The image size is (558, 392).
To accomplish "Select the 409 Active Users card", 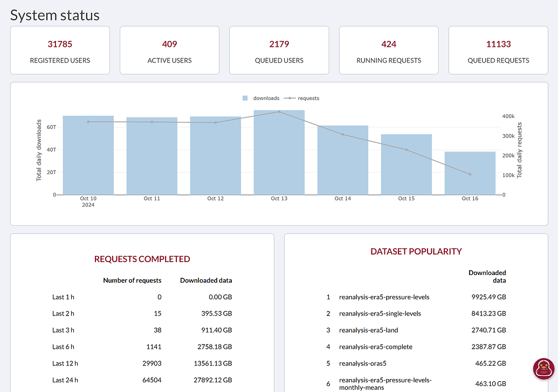I will tap(169, 50).
